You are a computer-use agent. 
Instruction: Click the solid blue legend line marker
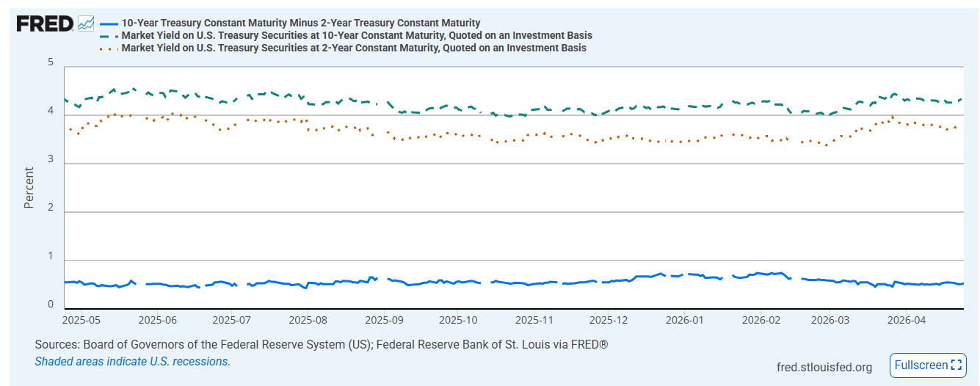click(x=109, y=23)
